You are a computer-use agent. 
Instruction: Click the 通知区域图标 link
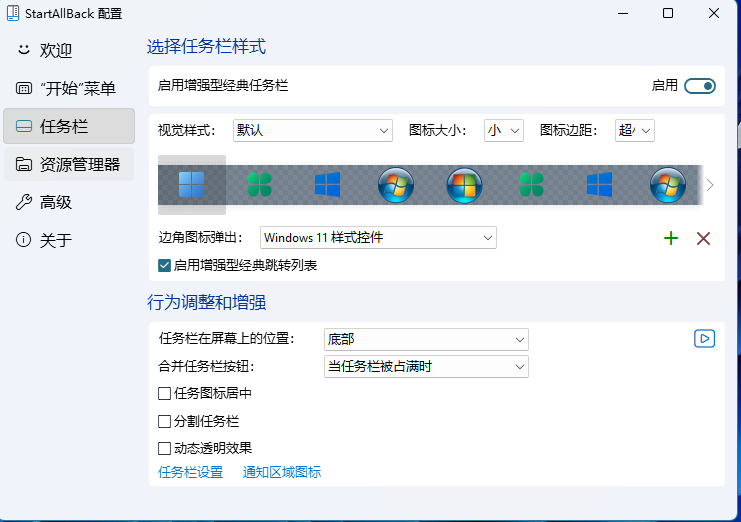point(282,473)
